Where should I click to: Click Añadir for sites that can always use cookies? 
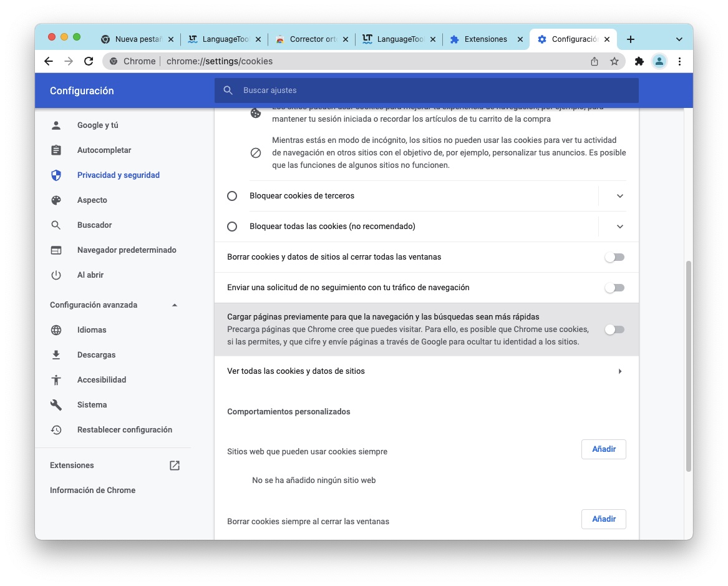pyautogui.click(x=603, y=449)
